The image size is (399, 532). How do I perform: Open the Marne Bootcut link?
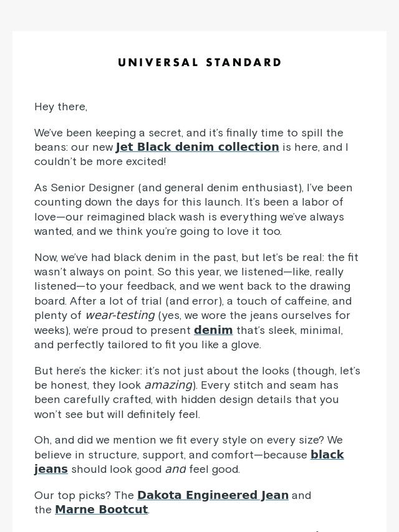(102, 510)
